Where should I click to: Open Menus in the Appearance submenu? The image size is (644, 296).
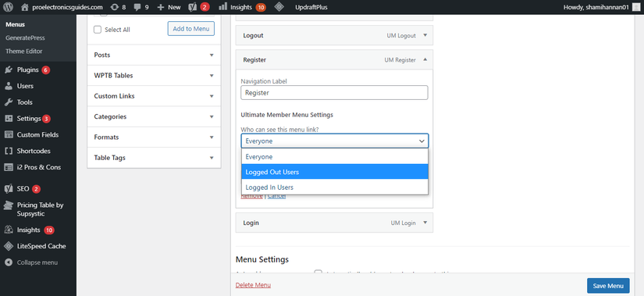click(x=15, y=25)
